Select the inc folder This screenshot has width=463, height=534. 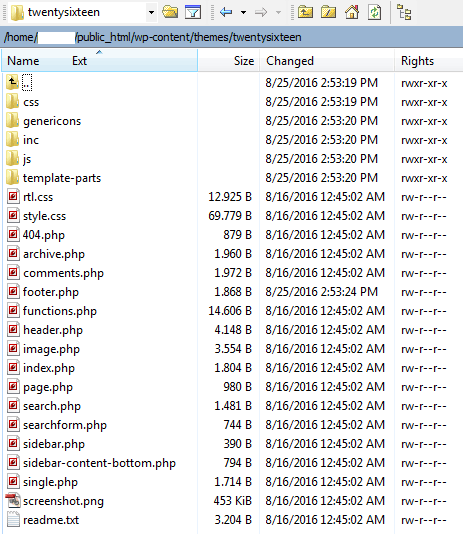pyautogui.click(x=31, y=140)
